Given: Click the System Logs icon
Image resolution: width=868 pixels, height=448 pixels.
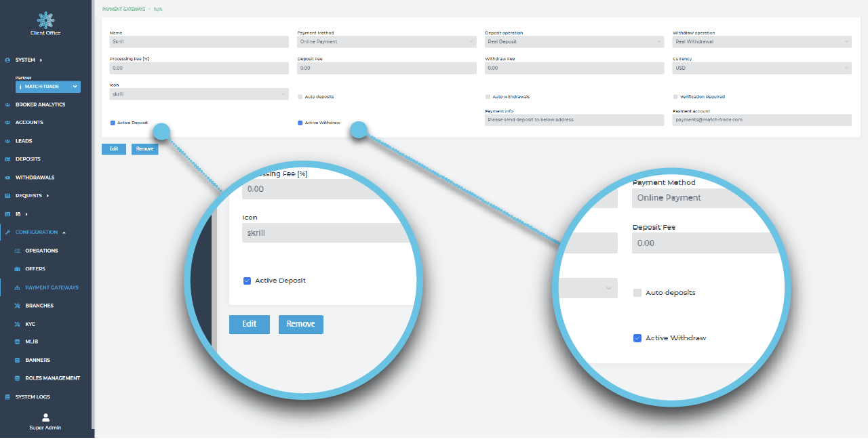Looking at the screenshot, I should click(x=7, y=397).
